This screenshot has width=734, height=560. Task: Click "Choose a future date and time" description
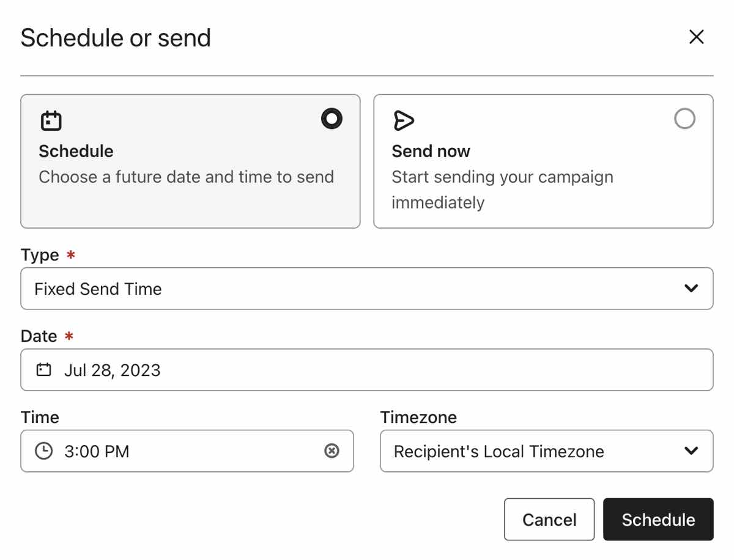(186, 177)
